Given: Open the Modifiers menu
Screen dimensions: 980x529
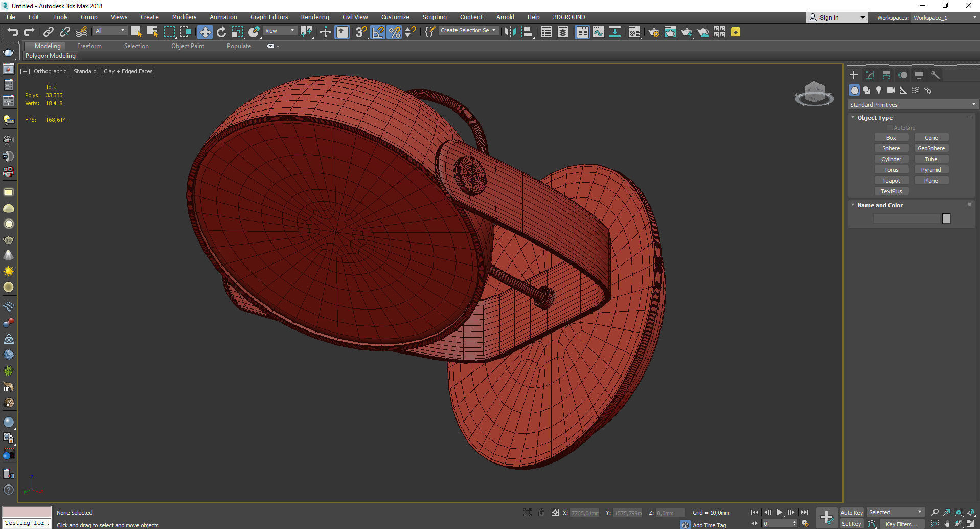Looking at the screenshot, I should tap(184, 17).
